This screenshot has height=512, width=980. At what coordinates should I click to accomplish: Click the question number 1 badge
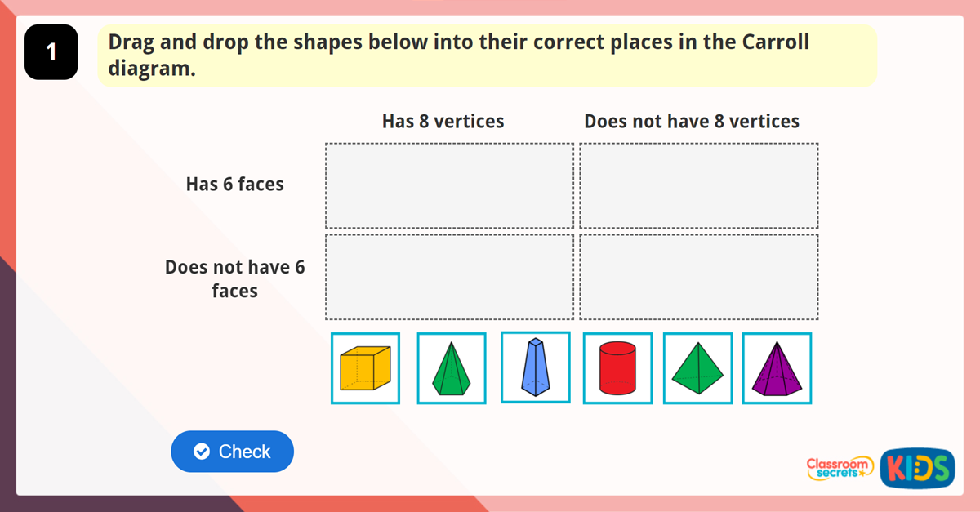(x=51, y=52)
